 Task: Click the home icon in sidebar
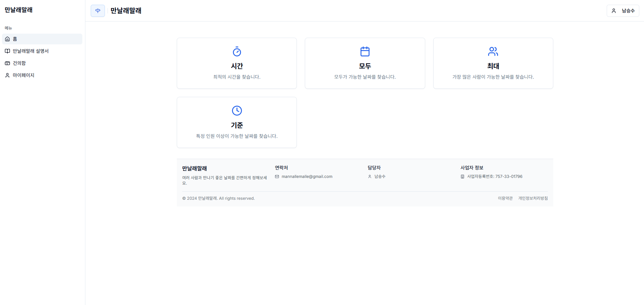point(7,39)
